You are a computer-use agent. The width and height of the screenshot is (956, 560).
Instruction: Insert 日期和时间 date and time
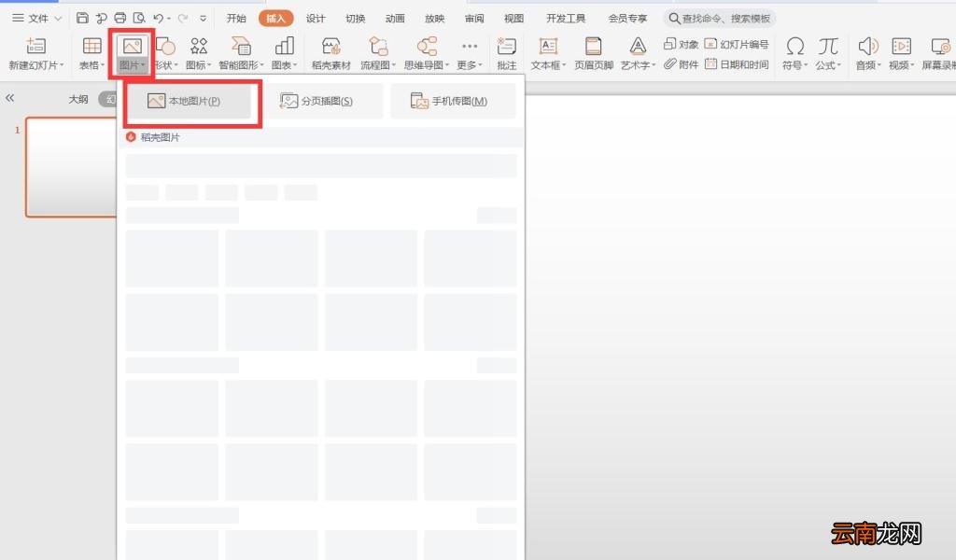tap(737, 64)
